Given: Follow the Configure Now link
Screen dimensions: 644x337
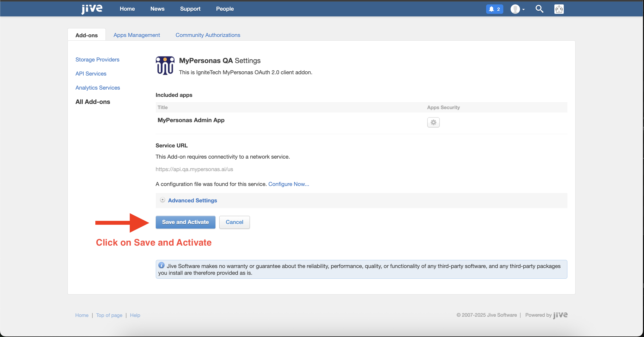Looking at the screenshot, I should (x=288, y=184).
